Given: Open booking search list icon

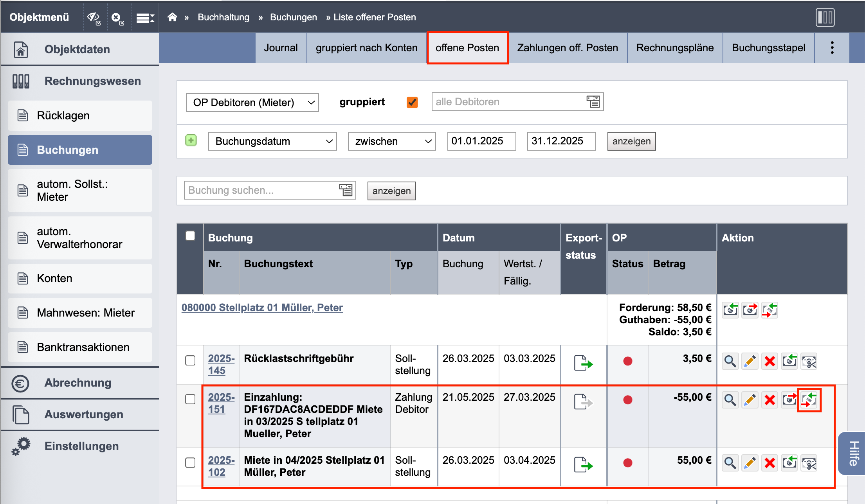Looking at the screenshot, I should [346, 190].
